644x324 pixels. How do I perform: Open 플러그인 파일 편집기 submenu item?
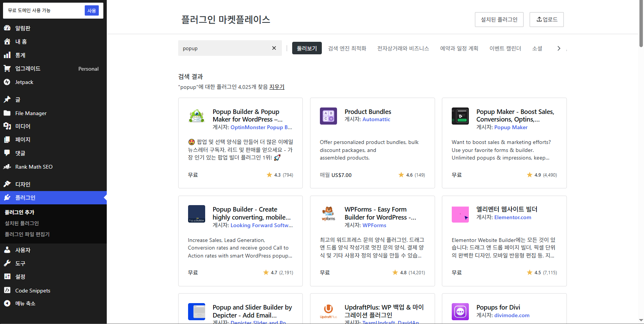[x=27, y=234]
